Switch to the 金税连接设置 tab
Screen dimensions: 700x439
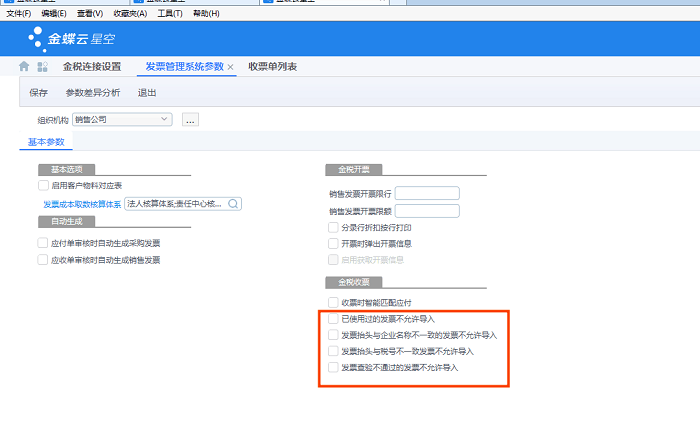[x=91, y=67]
